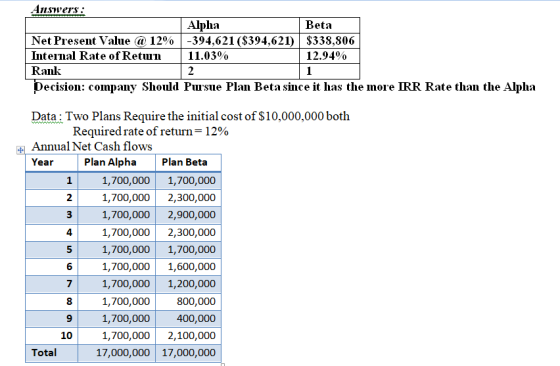The width and height of the screenshot is (560, 366).
Task: Click the "Data :" line about initial cost
Action: click(x=190, y=116)
